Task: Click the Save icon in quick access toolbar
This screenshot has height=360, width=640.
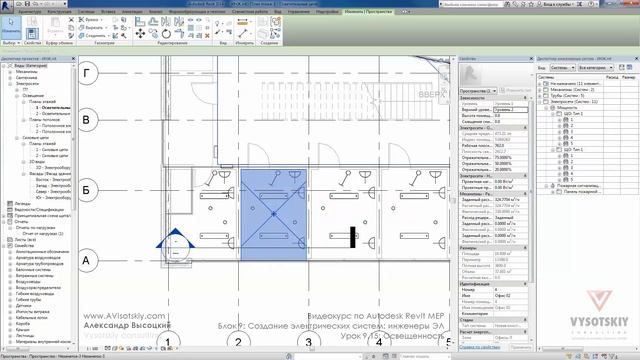Action: (x=27, y=4)
